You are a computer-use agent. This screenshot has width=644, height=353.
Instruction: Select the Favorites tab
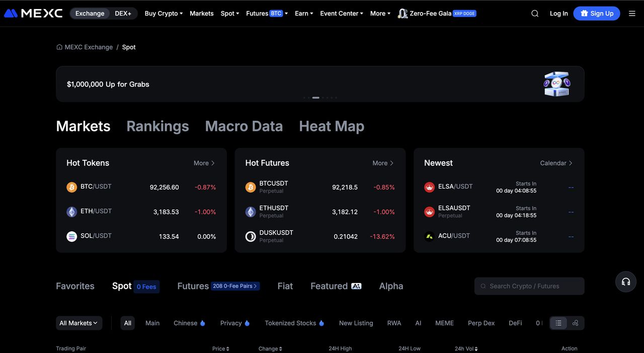[75, 286]
